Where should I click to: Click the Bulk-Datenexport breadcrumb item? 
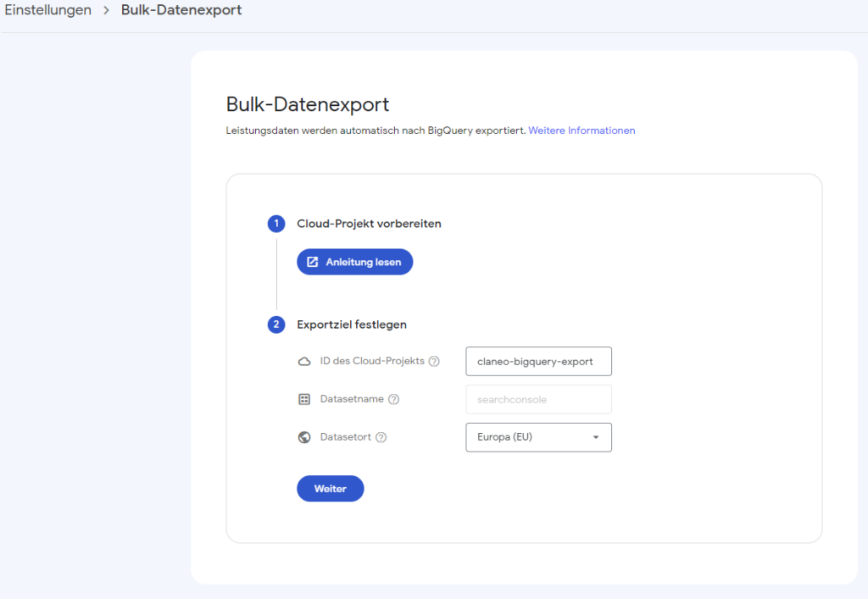[181, 10]
